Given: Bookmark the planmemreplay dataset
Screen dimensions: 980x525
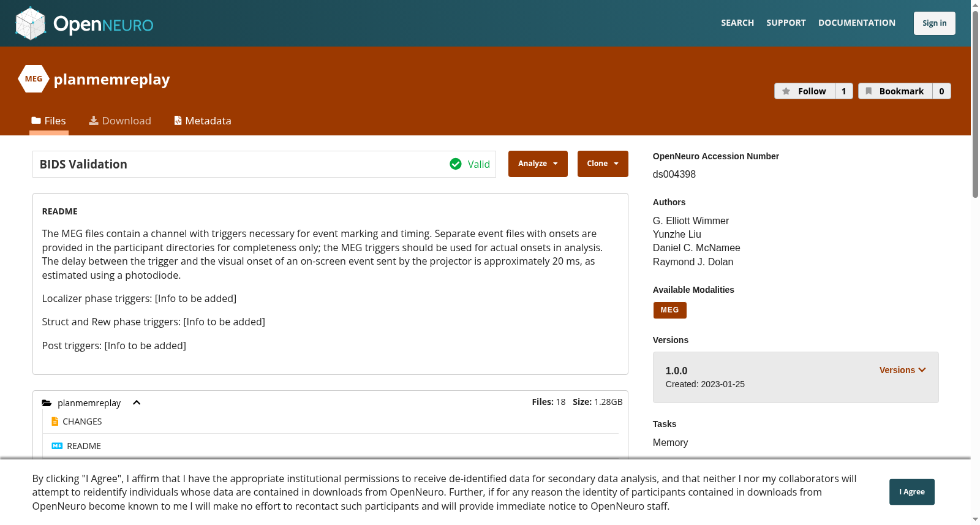Looking at the screenshot, I should click(x=895, y=91).
